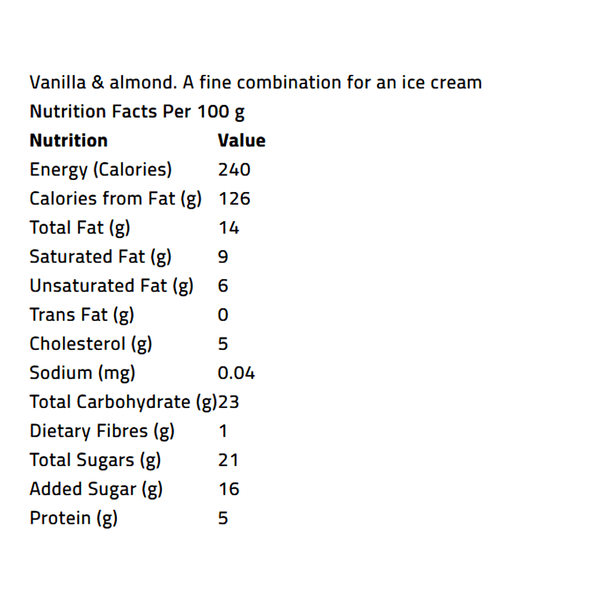Click the 'Protein (g)' row label
600x600 pixels.
(73, 518)
